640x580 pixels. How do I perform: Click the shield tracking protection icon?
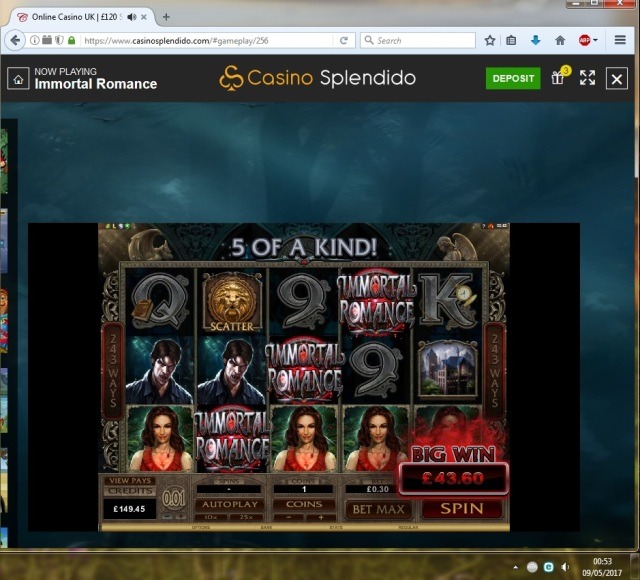[59, 40]
